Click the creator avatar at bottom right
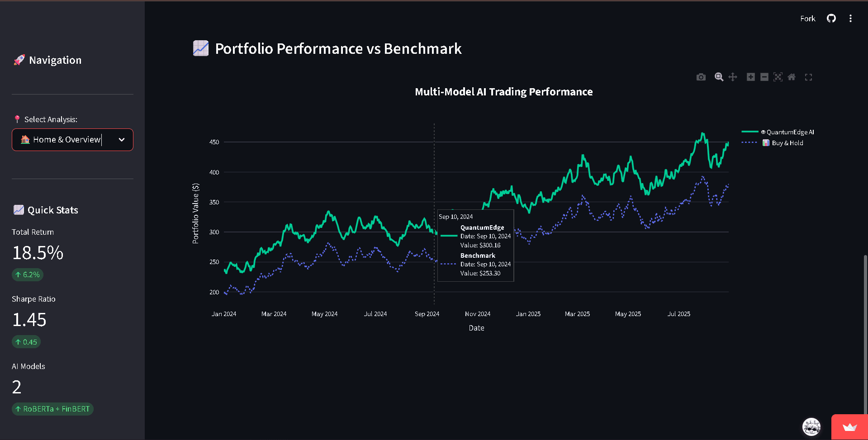Viewport: 868px width, 440px height. pos(811,426)
